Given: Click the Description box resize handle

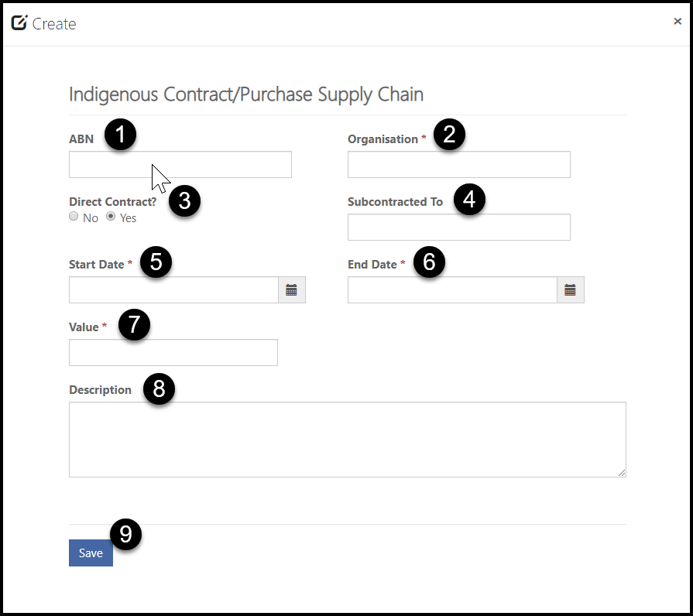Looking at the screenshot, I should click(622, 473).
